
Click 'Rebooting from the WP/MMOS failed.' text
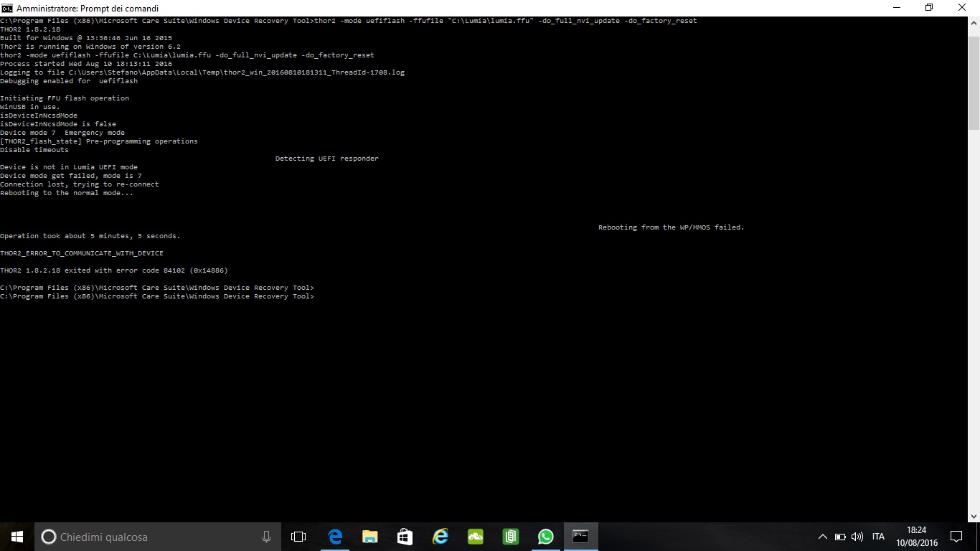(672, 227)
